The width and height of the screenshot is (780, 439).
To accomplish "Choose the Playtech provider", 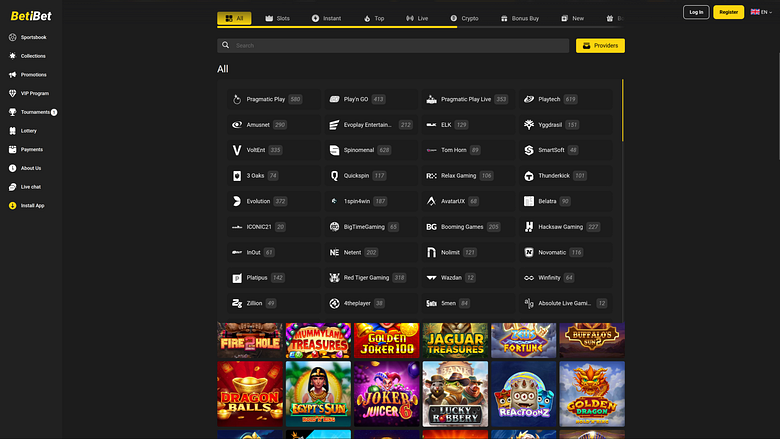I will click(566, 99).
